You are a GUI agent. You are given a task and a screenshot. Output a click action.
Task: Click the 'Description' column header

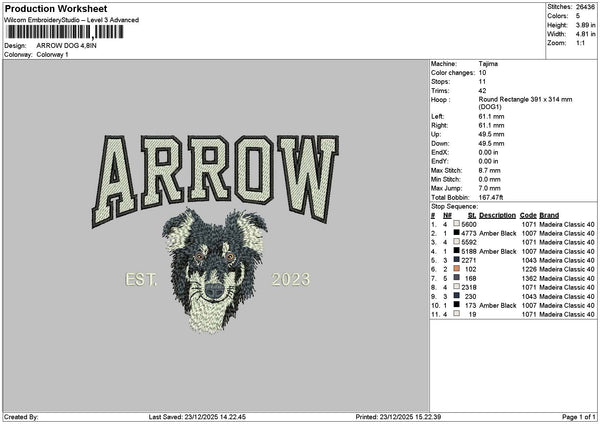click(497, 215)
